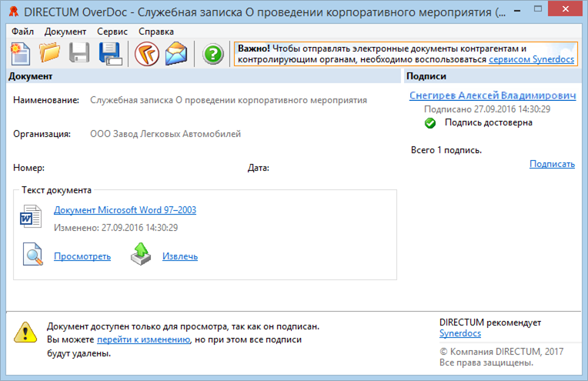Open the Synerdocs service toolbar icon
The height and width of the screenshot is (381, 588).
coord(147,54)
